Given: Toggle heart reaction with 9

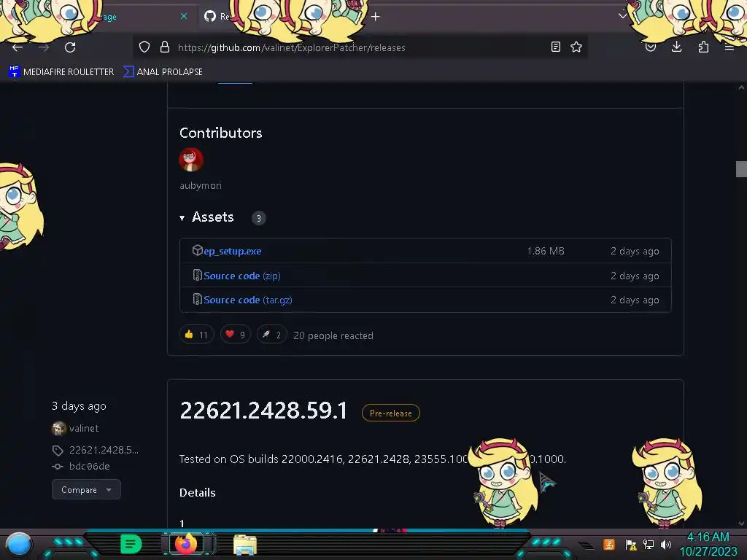Looking at the screenshot, I should pyautogui.click(x=236, y=334).
